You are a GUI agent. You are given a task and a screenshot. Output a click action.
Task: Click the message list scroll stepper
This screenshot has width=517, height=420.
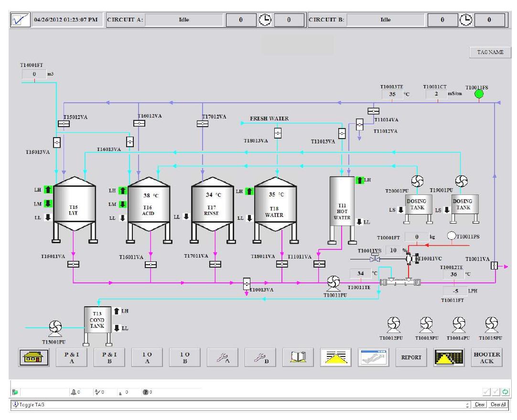(x=467, y=405)
